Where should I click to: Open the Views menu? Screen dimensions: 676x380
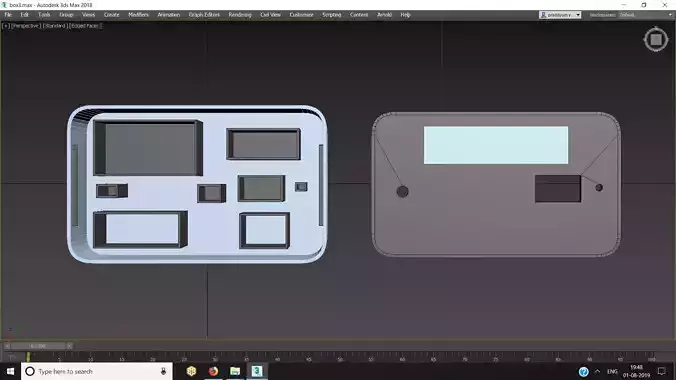(88, 15)
